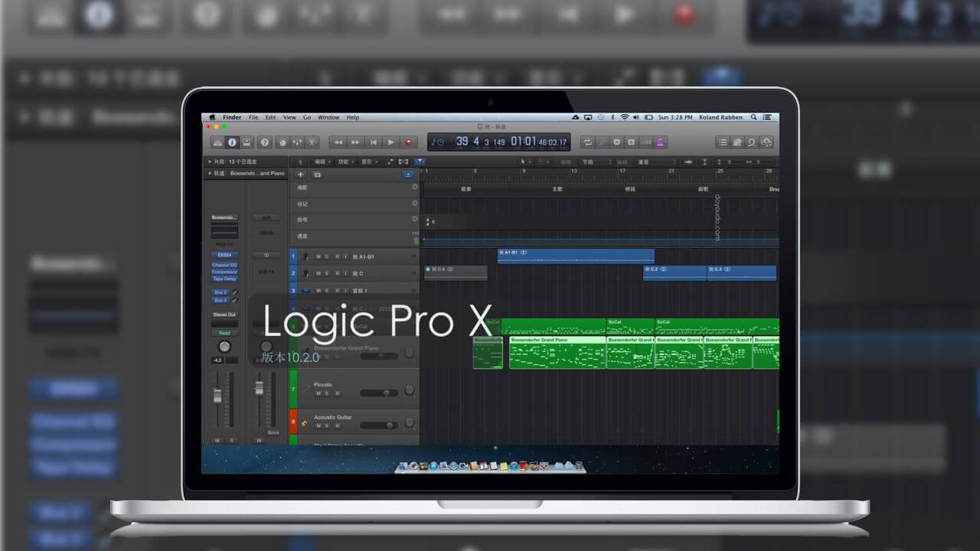Enable the purple Metronome button
The height and width of the screenshot is (551, 980).
click(660, 142)
